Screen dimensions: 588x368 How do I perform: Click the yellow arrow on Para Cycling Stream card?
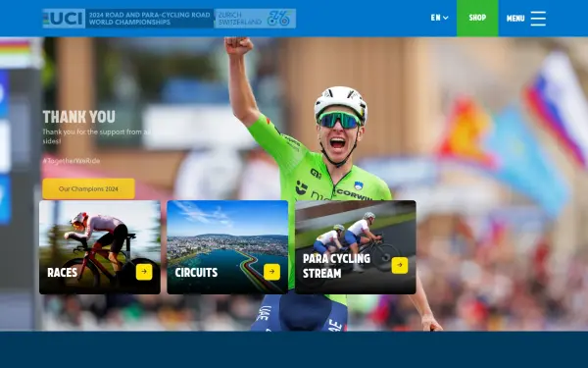point(400,266)
